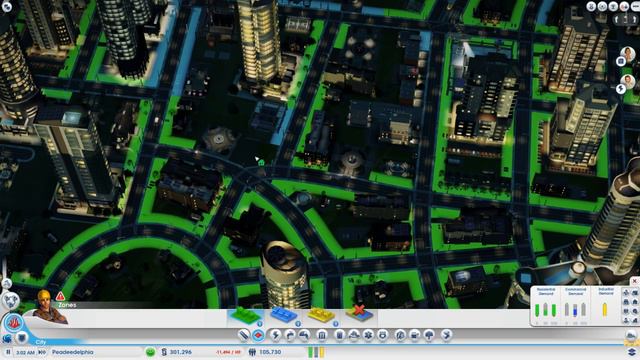Select the blue Commercial zone tool
This screenshot has height=360, width=640.
[284, 315]
